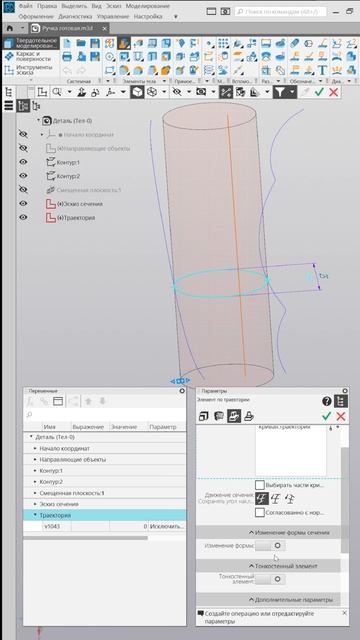Image resolution: width=360 pixels, height=640 pixels.
Task: Click hide-objects eye icon in view toolbar
Action: point(177,92)
